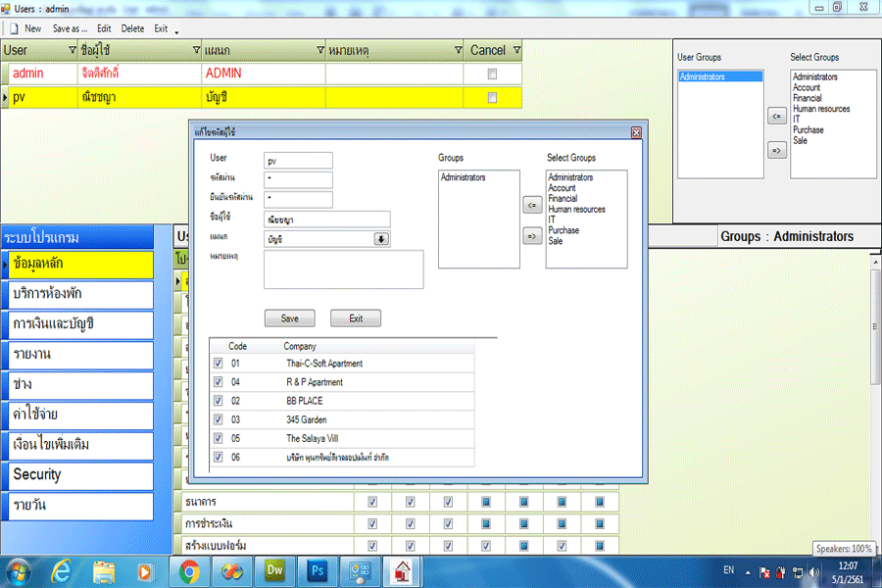Image resolution: width=882 pixels, height=588 pixels.
Task: Click the New toolbar item
Action: (26, 28)
